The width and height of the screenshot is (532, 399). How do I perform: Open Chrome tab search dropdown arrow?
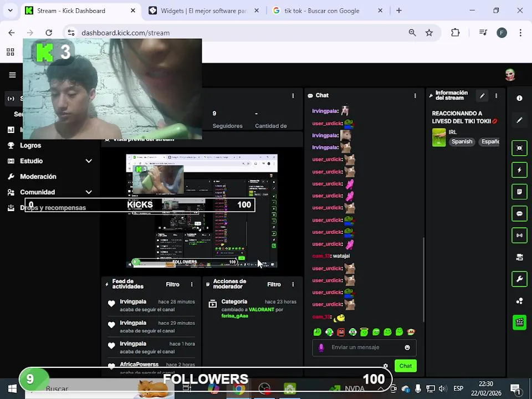pyautogui.click(x=11, y=11)
